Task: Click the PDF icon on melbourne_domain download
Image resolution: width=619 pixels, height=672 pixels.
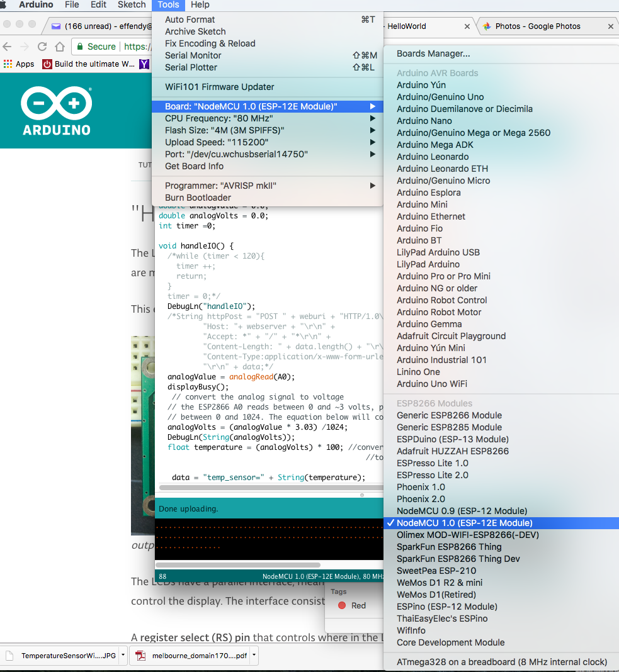Action: click(140, 655)
